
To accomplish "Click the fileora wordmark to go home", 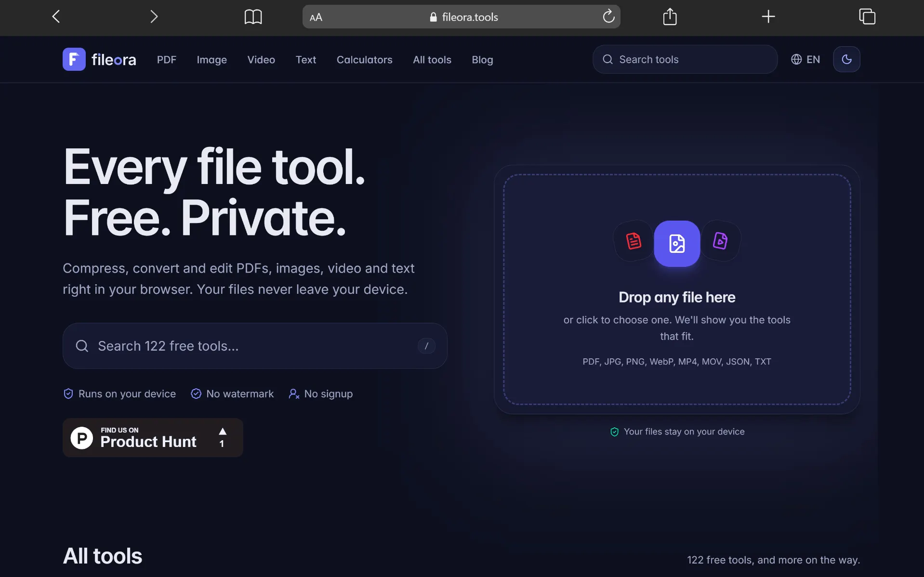I will pos(114,60).
